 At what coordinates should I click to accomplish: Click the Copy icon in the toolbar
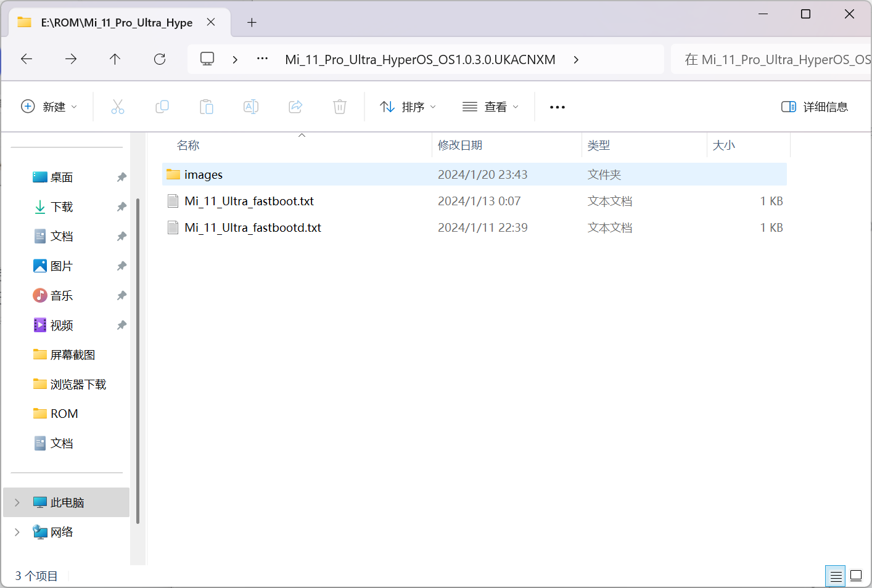162,106
